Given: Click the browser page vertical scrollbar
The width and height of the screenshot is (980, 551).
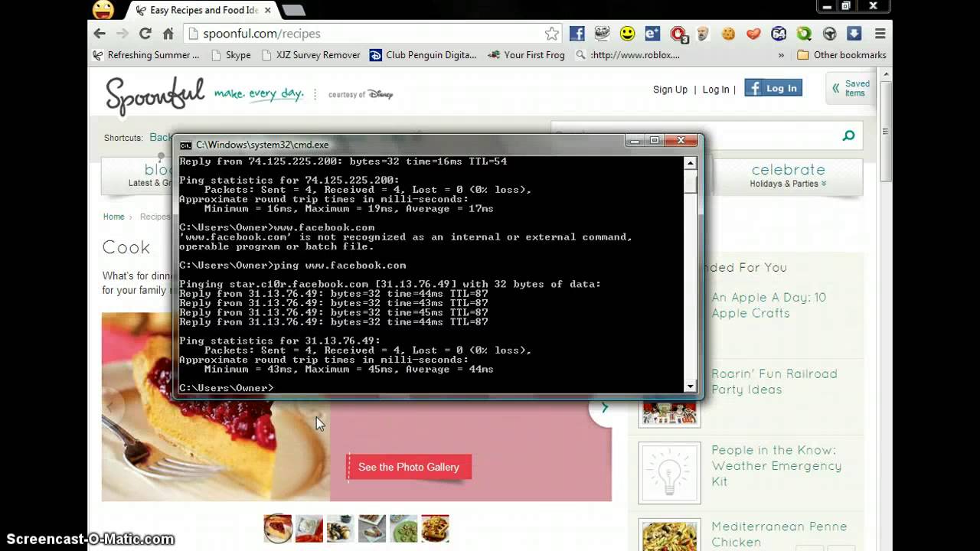Looking at the screenshot, I should tap(886, 130).
